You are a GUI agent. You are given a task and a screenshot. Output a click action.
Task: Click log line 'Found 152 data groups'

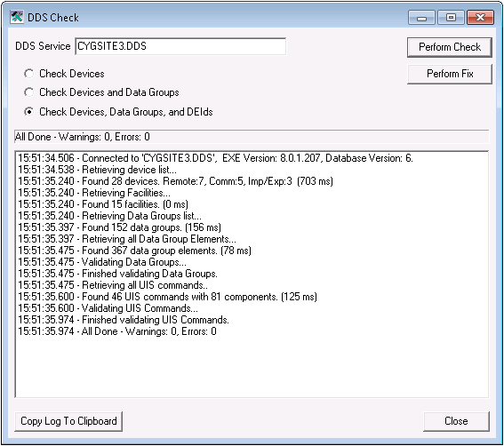pyautogui.click(x=120, y=227)
